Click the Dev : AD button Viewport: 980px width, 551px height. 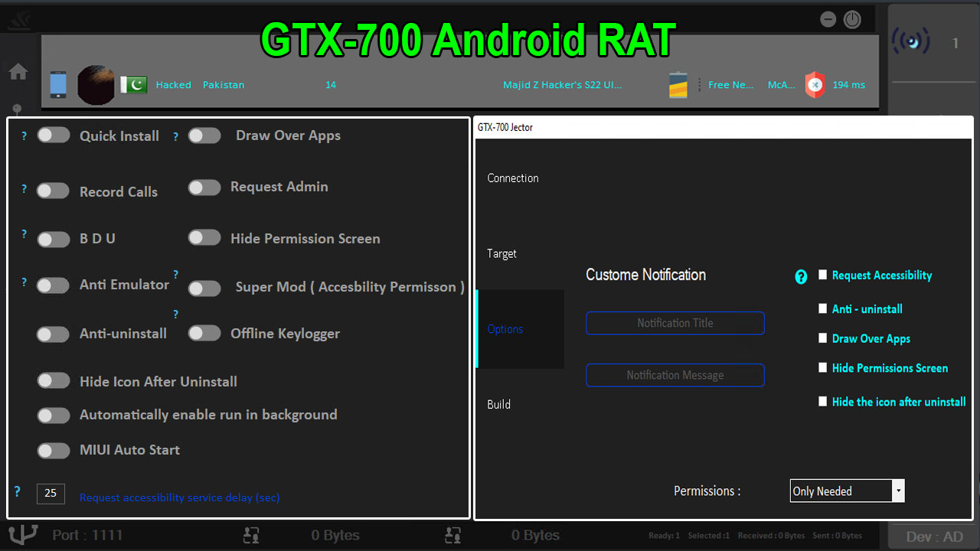pos(934,536)
